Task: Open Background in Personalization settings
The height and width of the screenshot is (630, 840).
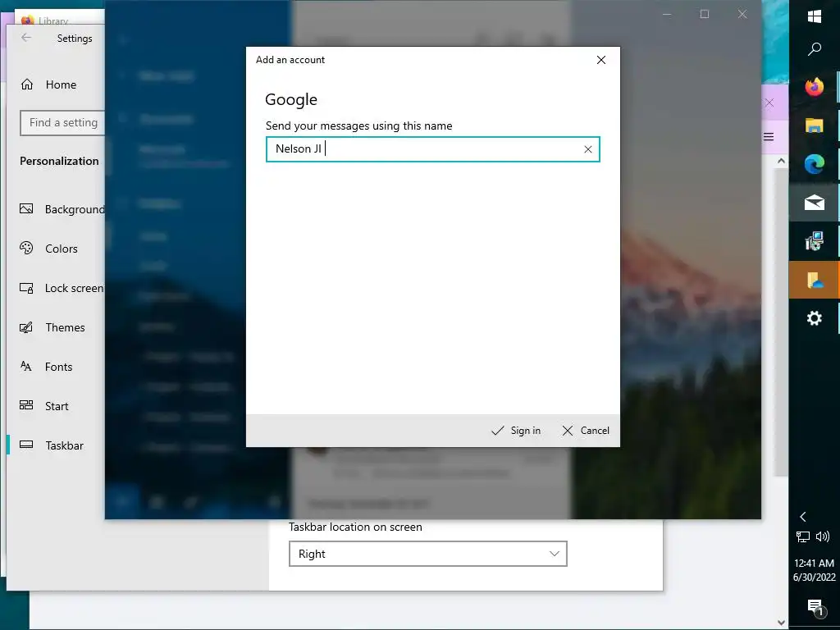Action: tap(62, 209)
